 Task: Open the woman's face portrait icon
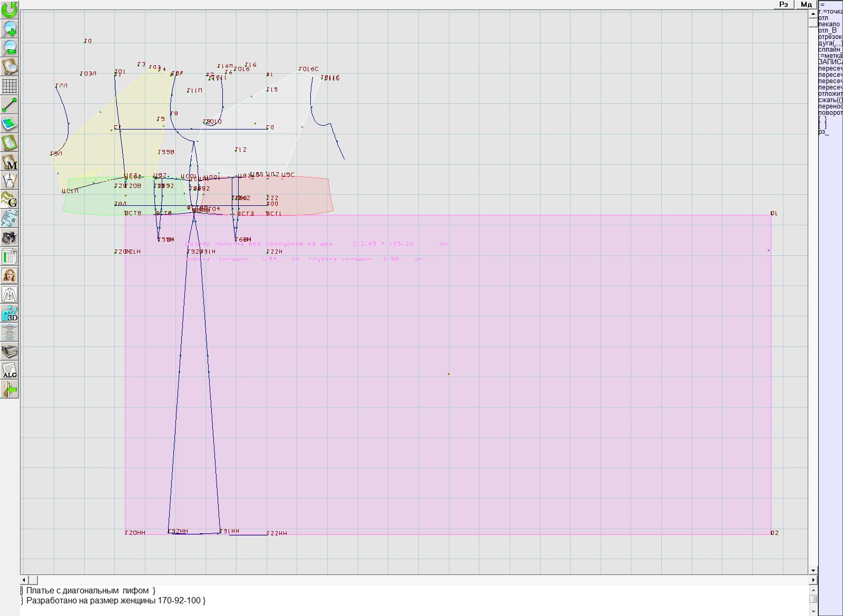coord(9,275)
